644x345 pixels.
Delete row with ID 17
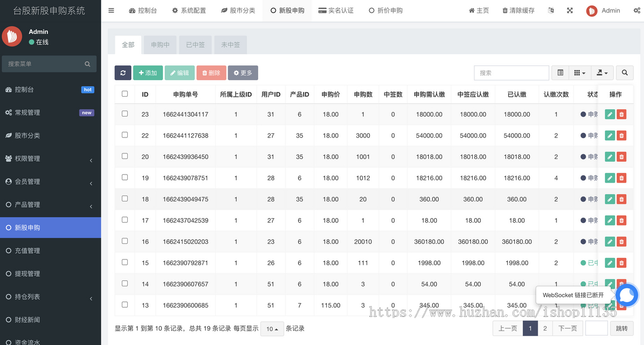(621, 220)
